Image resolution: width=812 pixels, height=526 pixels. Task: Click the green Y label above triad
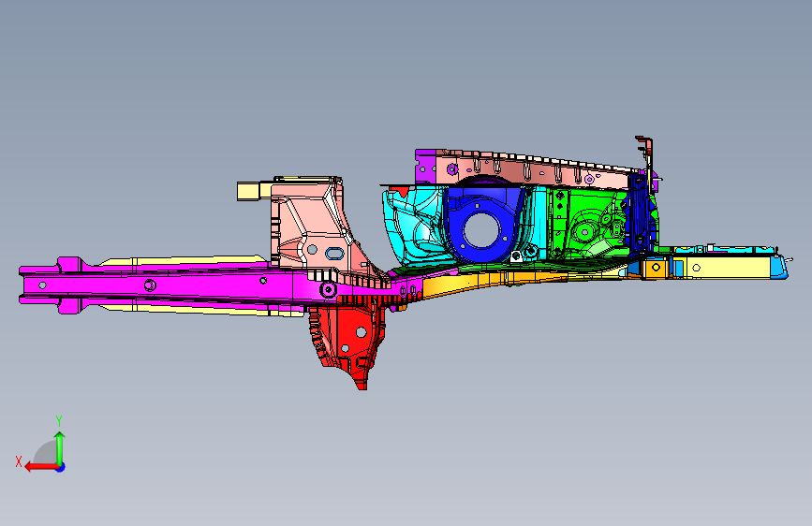coord(59,421)
